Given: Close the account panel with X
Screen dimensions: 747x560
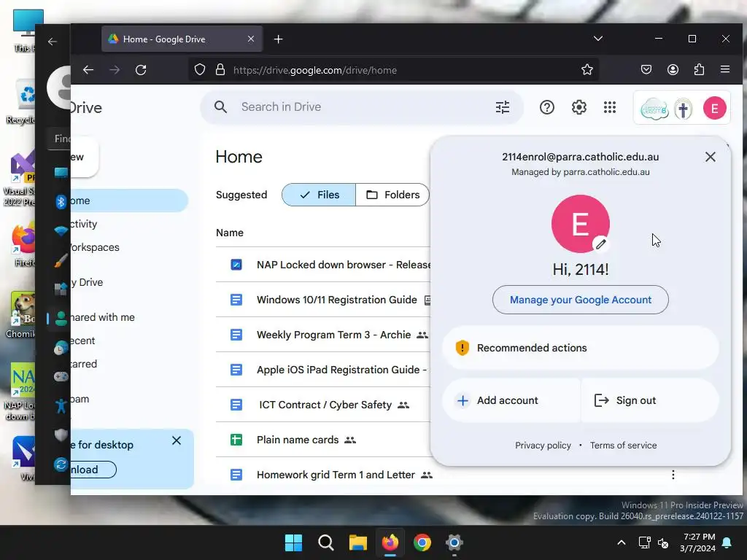Looking at the screenshot, I should tap(710, 157).
